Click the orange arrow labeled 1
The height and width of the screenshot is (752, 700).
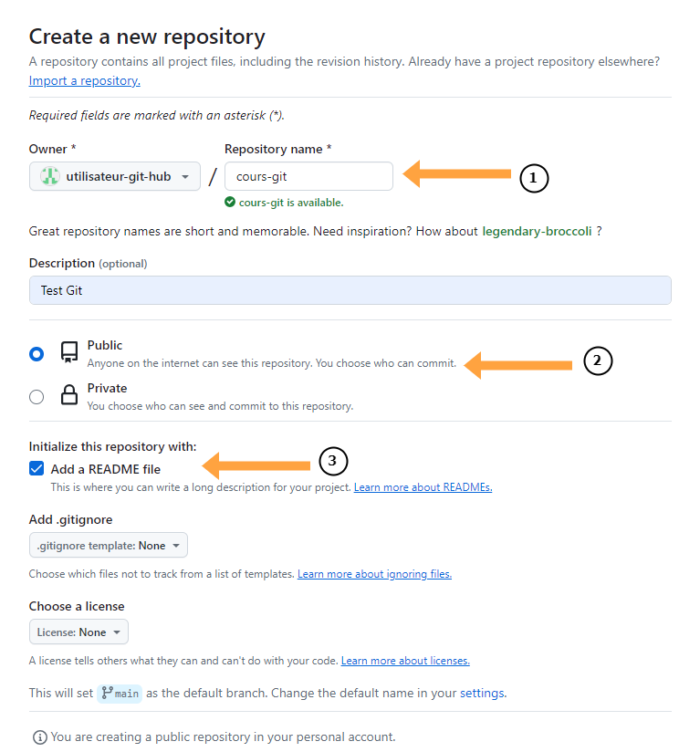coord(456,173)
